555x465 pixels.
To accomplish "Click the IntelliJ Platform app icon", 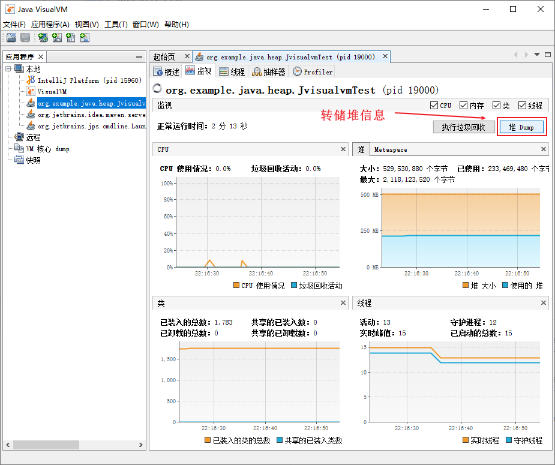I will [31, 80].
